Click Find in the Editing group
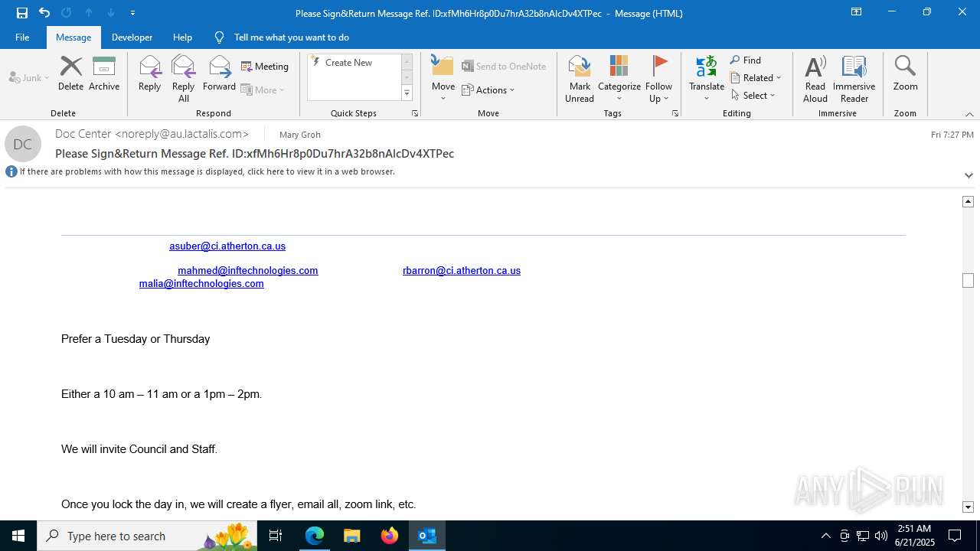The width and height of the screenshot is (980, 551). tap(746, 60)
